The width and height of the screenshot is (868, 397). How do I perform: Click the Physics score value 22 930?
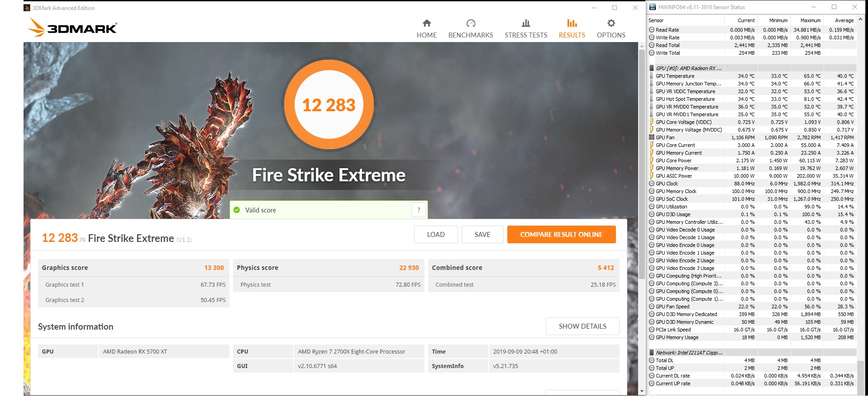[409, 268]
